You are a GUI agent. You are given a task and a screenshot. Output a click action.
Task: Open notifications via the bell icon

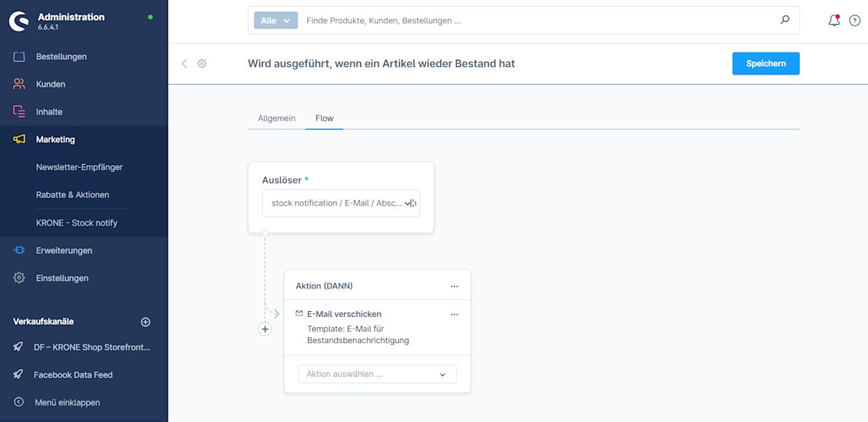coord(833,20)
